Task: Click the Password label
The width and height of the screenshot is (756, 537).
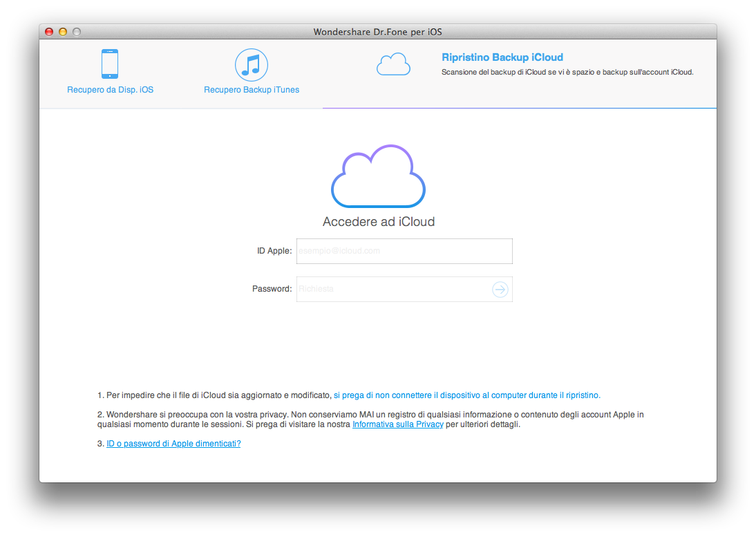Action: click(272, 289)
